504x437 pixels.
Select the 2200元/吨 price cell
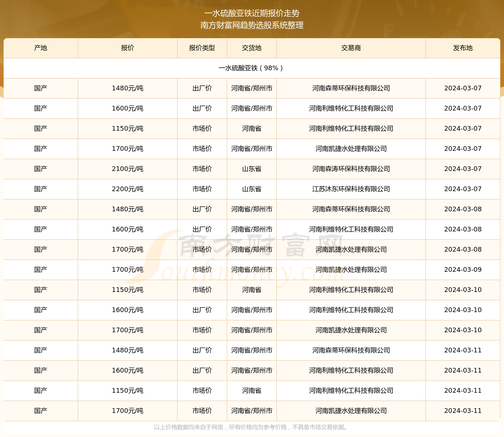[127, 189]
